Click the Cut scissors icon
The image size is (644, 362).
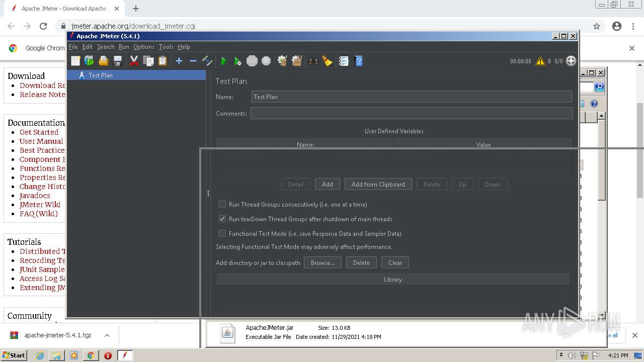coord(134,61)
